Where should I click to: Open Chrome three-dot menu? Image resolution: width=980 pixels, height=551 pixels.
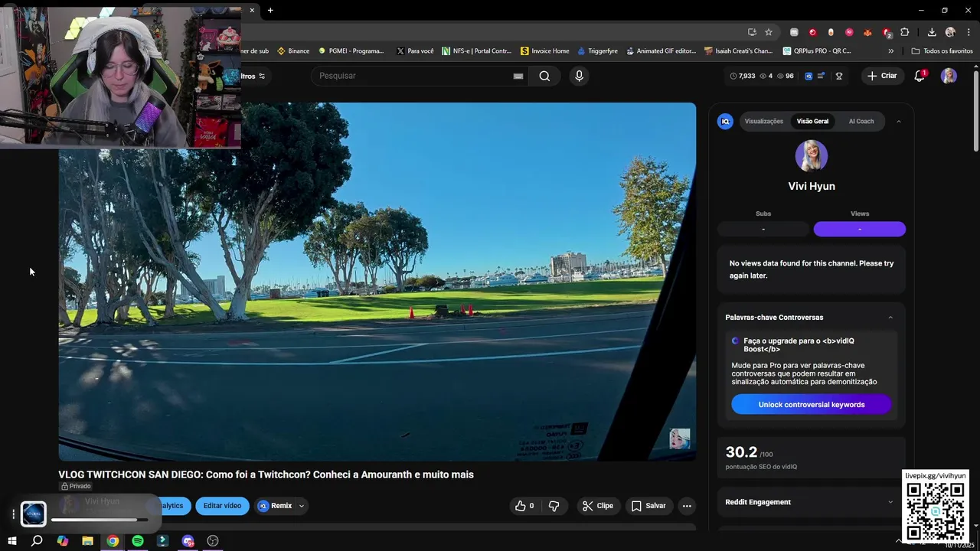tap(969, 32)
